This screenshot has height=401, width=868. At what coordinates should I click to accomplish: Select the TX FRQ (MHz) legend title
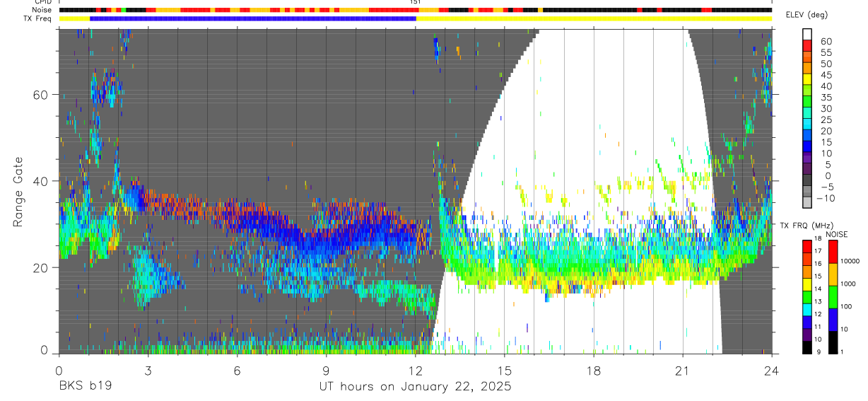[802, 225]
